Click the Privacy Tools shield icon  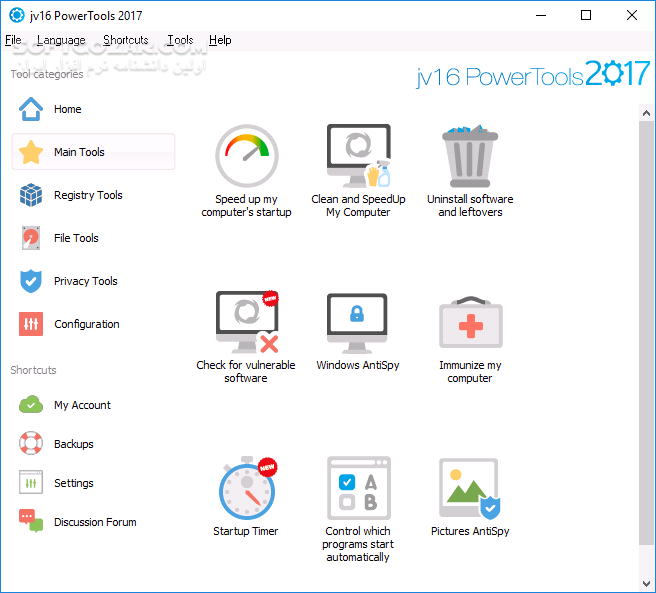31,281
